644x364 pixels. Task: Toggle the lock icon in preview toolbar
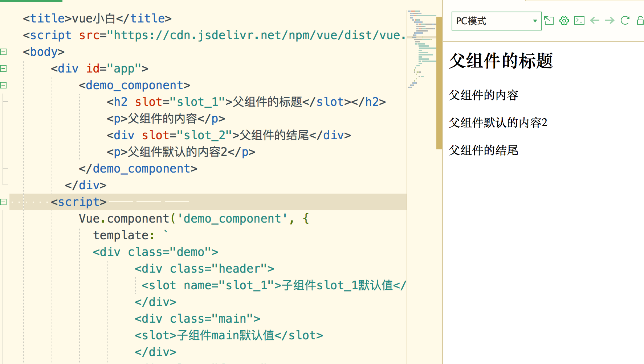pyautogui.click(x=640, y=21)
